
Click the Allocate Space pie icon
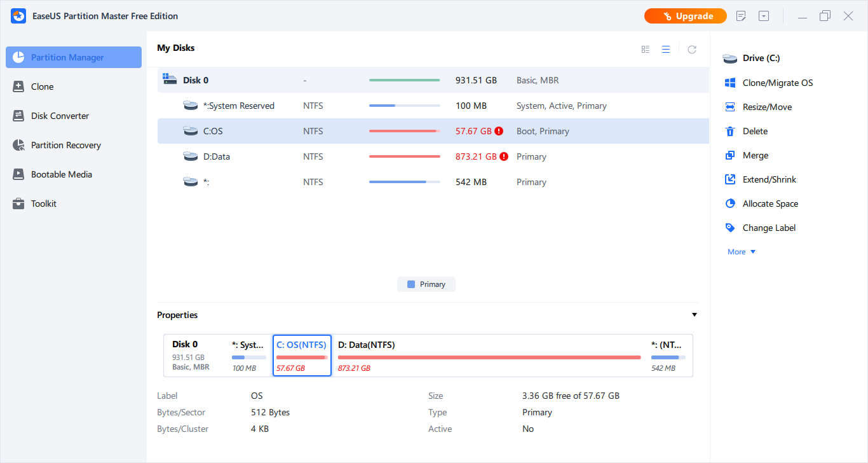click(x=730, y=204)
